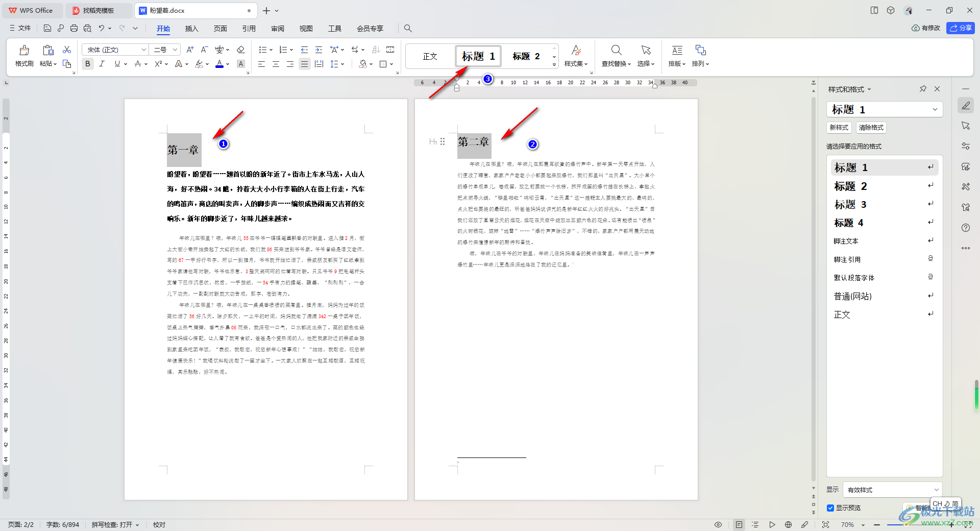Expand the style gallery dropdown arrow
This screenshot has width=980, height=531.
[x=554, y=64]
